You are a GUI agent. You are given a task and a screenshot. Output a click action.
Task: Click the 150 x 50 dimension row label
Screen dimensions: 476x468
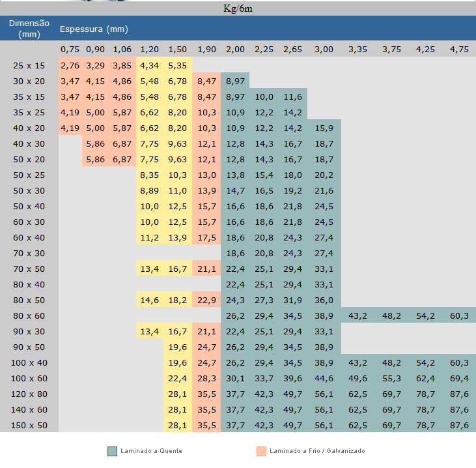(x=29, y=425)
